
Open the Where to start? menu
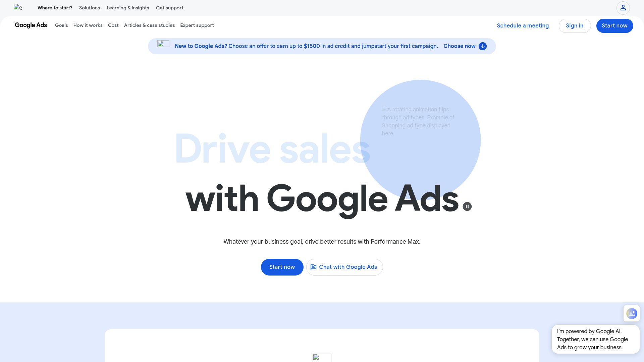(x=55, y=8)
